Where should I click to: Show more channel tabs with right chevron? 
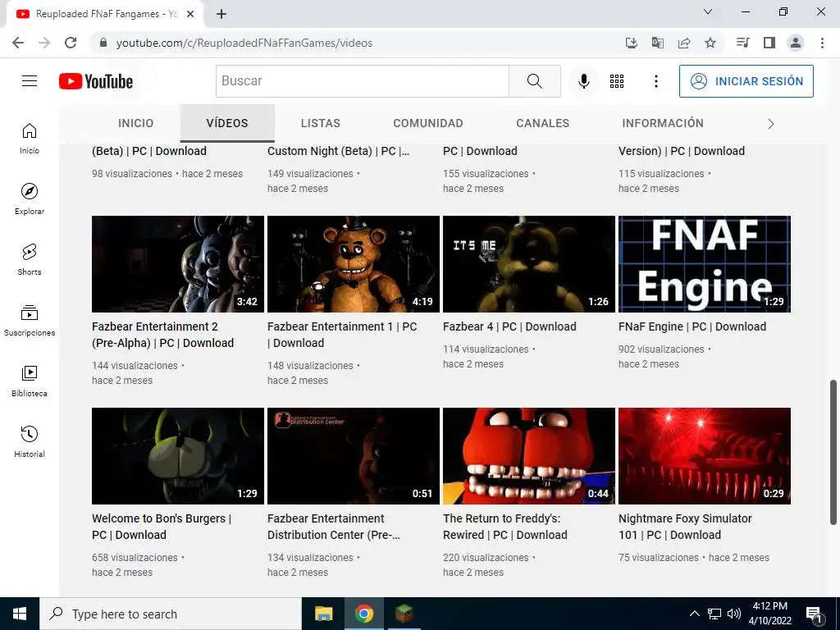(771, 124)
